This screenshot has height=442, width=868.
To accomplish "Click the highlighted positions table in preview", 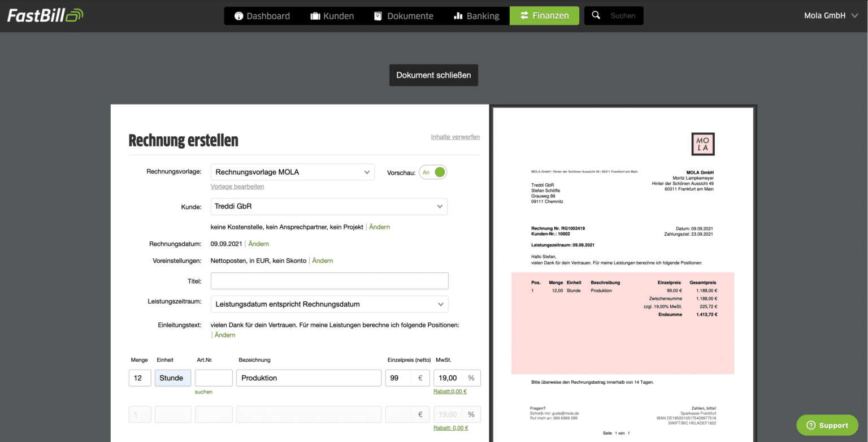I will click(x=623, y=323).
